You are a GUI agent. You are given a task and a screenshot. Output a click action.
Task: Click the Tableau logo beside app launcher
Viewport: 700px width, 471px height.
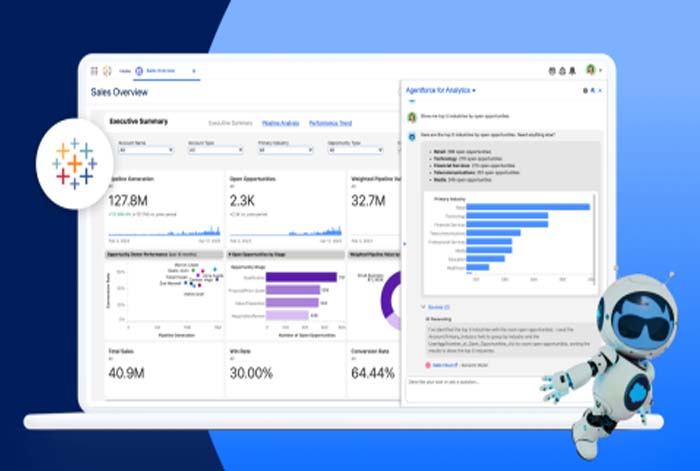(107, 71)
